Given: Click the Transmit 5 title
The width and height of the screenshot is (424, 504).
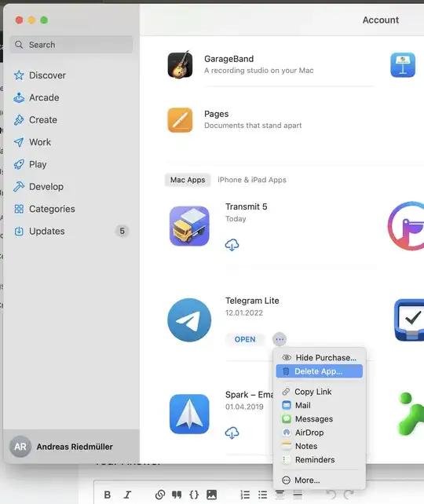Looking at the screenshot, I should 247,206.
